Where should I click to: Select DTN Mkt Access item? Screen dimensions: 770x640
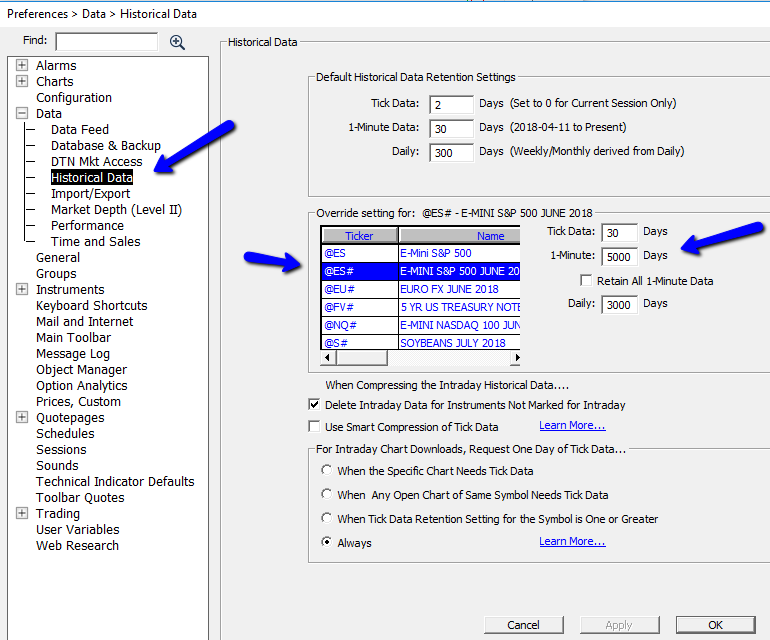[97, 162]
